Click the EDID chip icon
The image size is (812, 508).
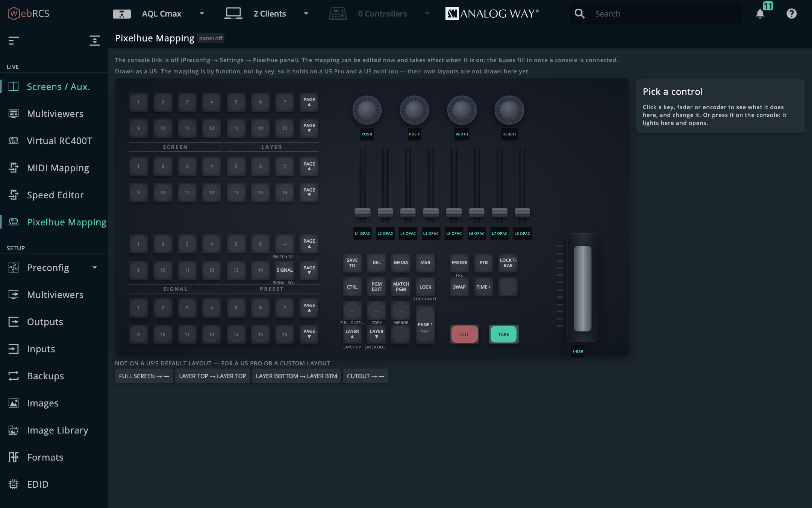point(14,484)
